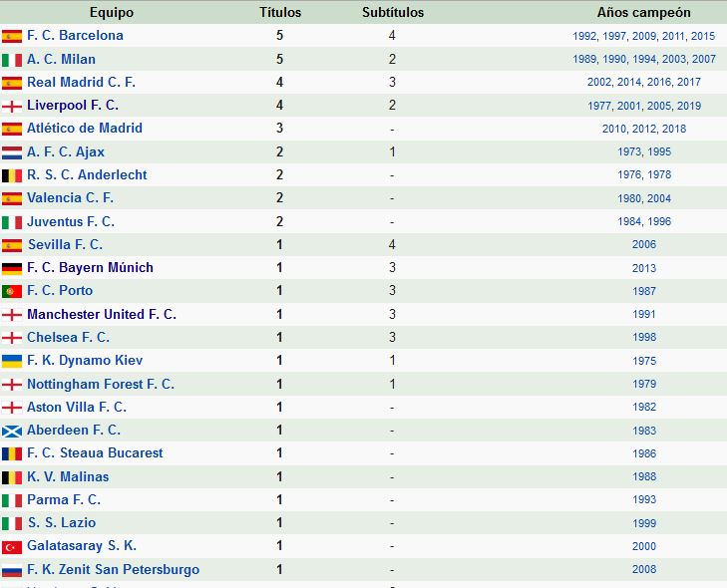727x588 pixels.
Task: Click the Italy flag beside Parma F. C.
Action: point(12,500)
